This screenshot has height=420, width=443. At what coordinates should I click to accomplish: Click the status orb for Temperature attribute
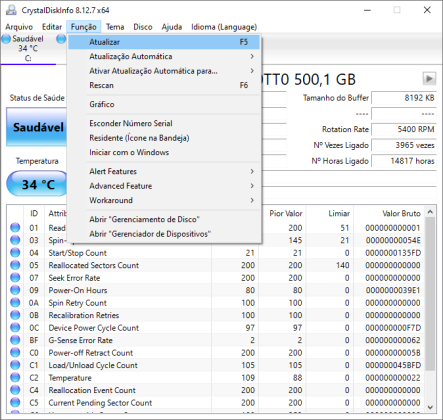point(15,378)
